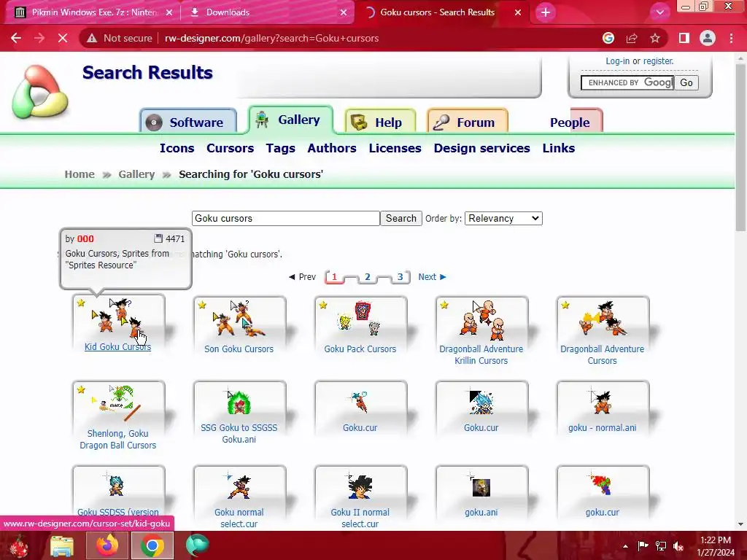Click the Go button
This screenshot has height=560, width=747.
click(686, 82)
